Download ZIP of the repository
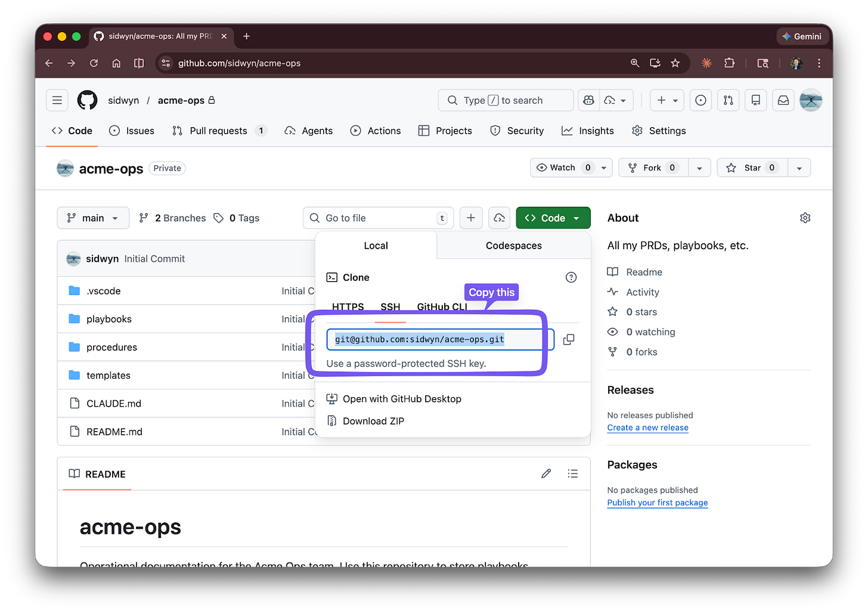Image resolution: width=868 pixels, height=613 pixels. tap(365, 421)
